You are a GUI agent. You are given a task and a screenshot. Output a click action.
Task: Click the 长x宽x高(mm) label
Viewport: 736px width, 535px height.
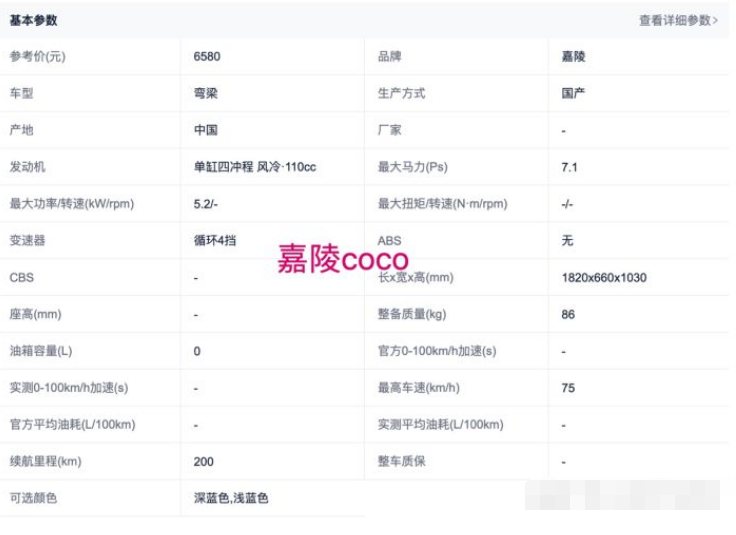(x=416, y=277)
